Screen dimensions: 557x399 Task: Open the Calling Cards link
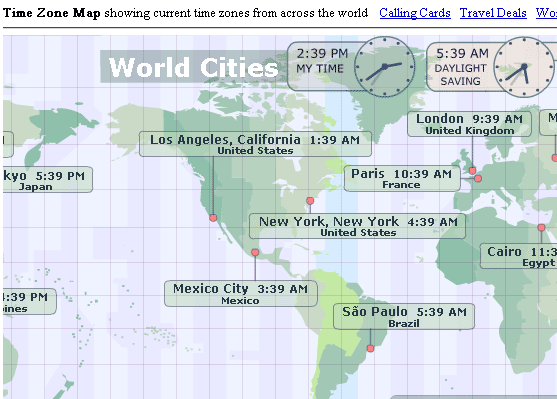point(415,13)
